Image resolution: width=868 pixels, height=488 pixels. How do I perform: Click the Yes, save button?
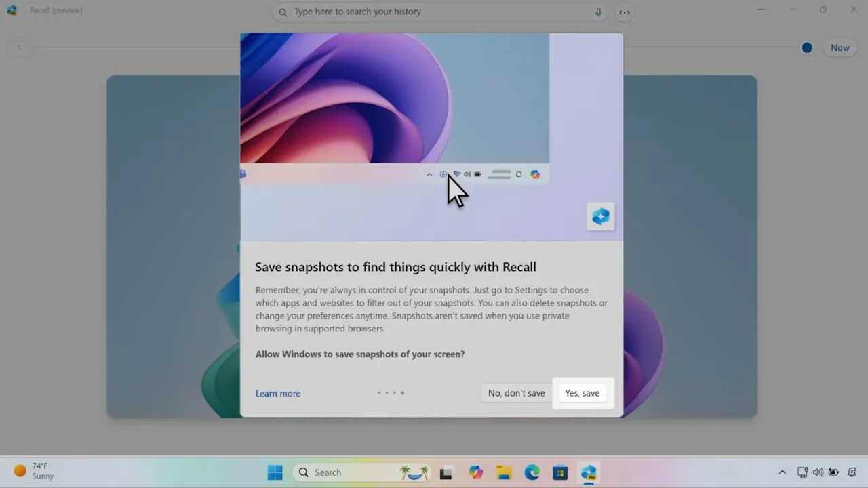582,393
